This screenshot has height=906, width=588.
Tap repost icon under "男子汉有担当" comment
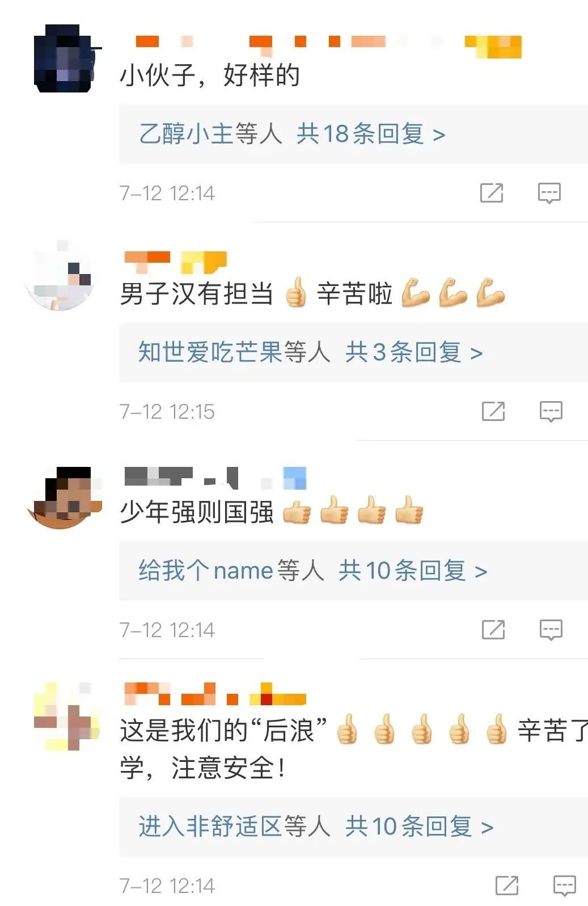pyautogui.click(x=493, y=411)
